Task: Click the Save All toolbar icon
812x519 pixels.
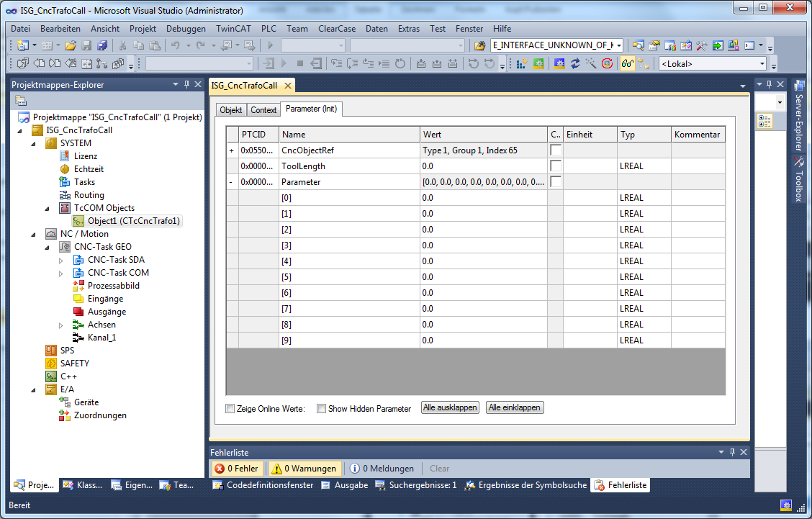Action: pos(102,45)
